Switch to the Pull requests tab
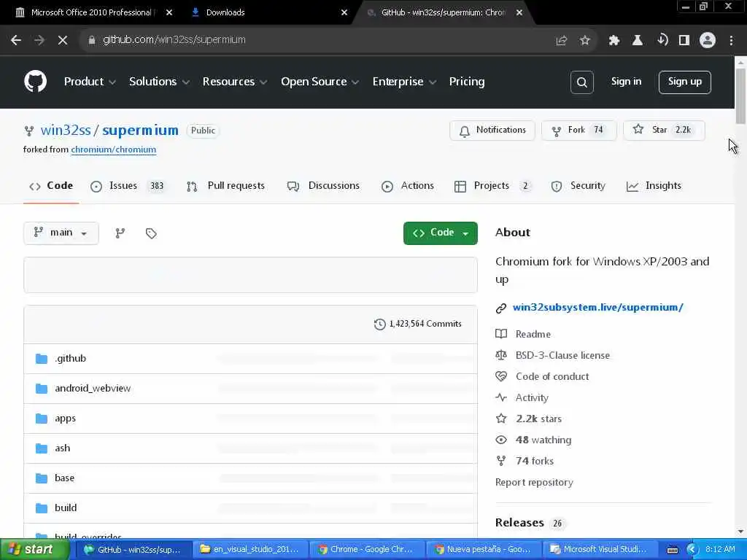 pos(225,186)
